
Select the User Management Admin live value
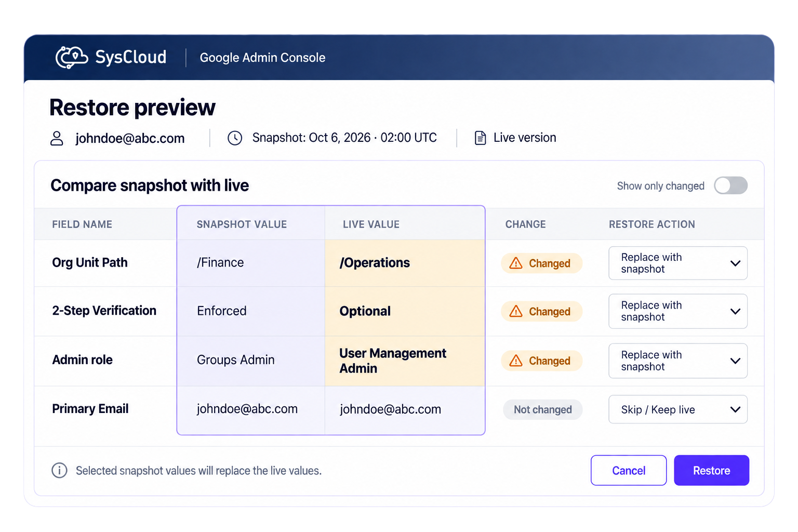tap(405, 361)
